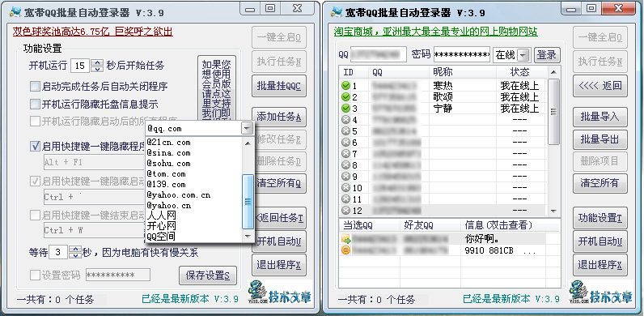The width and height of the screenshot is (644, 316).
Task: Click the 技术文章 logo in left window
Action: [x=280, y=293]
